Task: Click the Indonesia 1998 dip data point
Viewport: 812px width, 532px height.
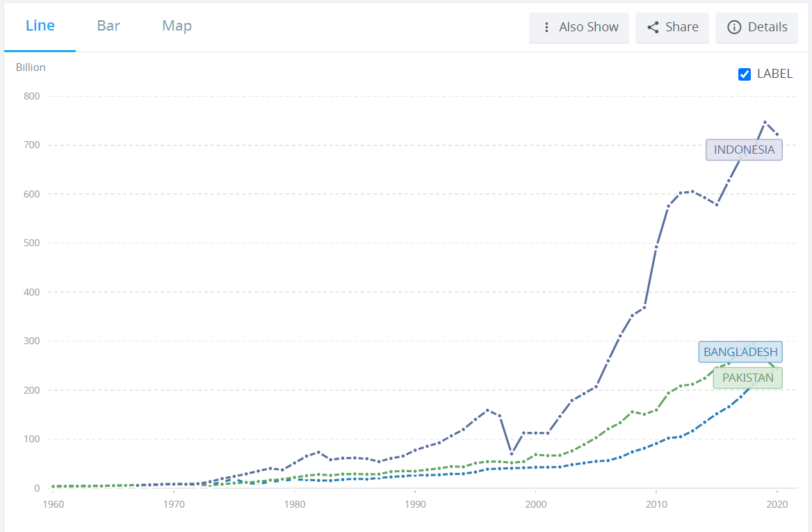Action: click(512, 454)
